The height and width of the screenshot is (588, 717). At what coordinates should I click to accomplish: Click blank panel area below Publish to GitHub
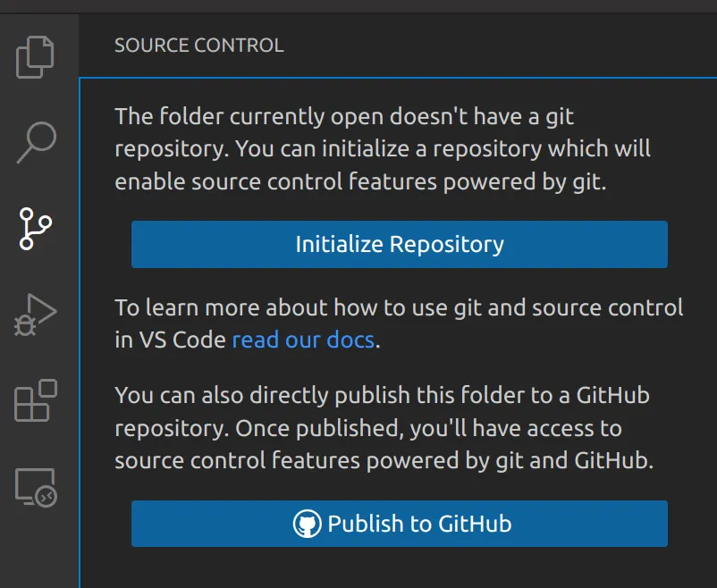(x=399, y=569)
